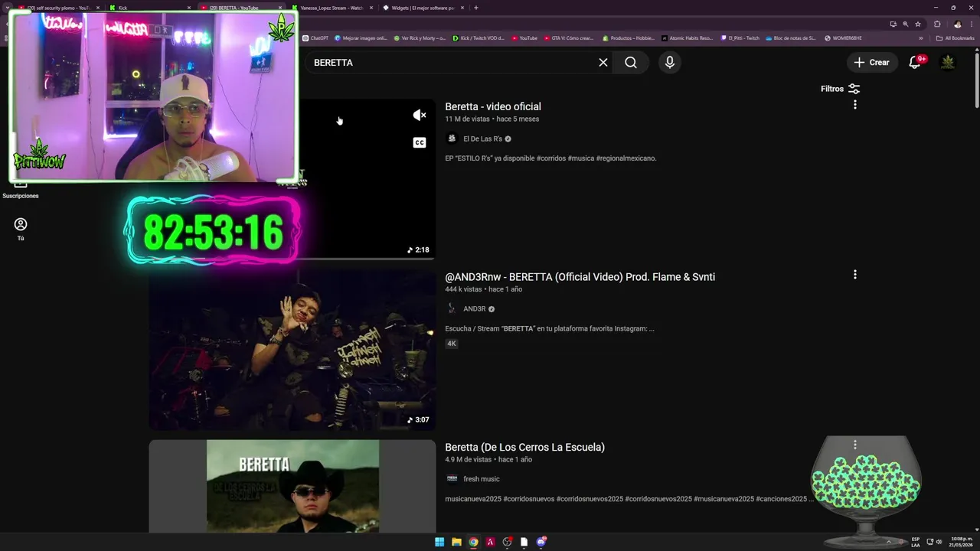Open the GTA V: Cómo crear bookmark
Screen dimensions: 980x551
(x=568, y=37)
